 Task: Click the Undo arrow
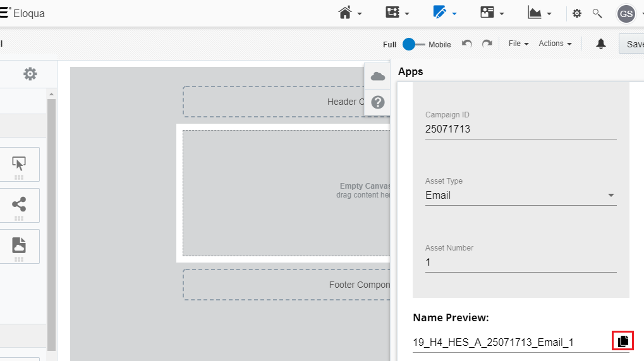466,44
